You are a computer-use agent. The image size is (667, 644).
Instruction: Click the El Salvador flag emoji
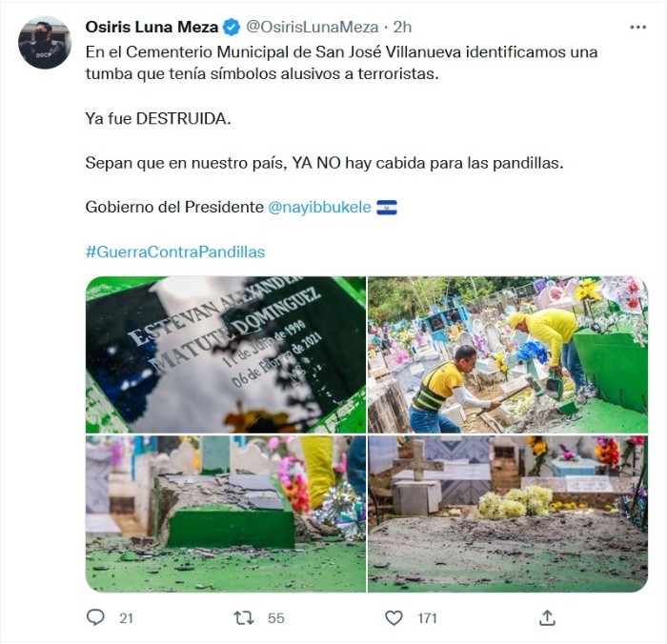pyautogui.click(x=387, y=208)
